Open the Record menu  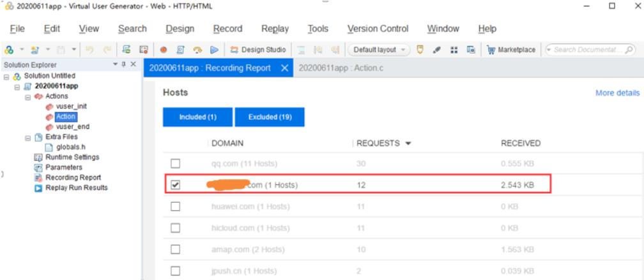(x=227, y=29)
